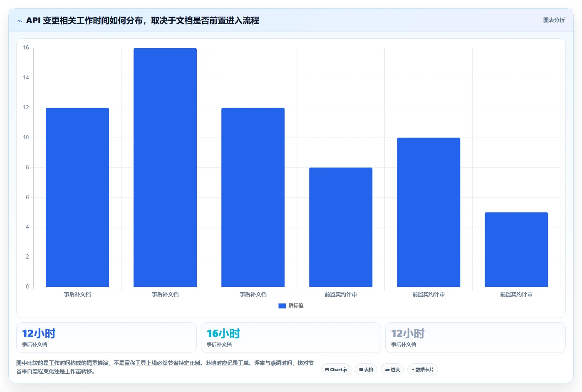582x392 pixels.
Task: Select the 进度 chip
Action: [x=392, y=370]
